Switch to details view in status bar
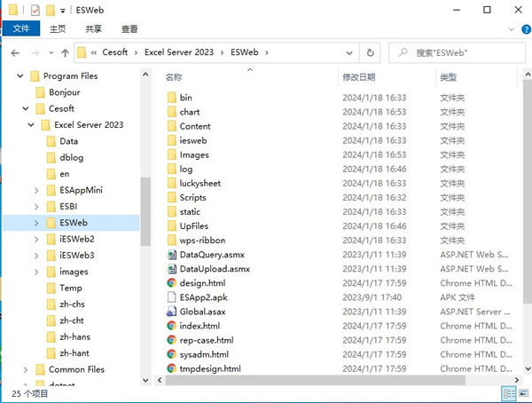This screenshot has height=403, width=532. point(508,391)
